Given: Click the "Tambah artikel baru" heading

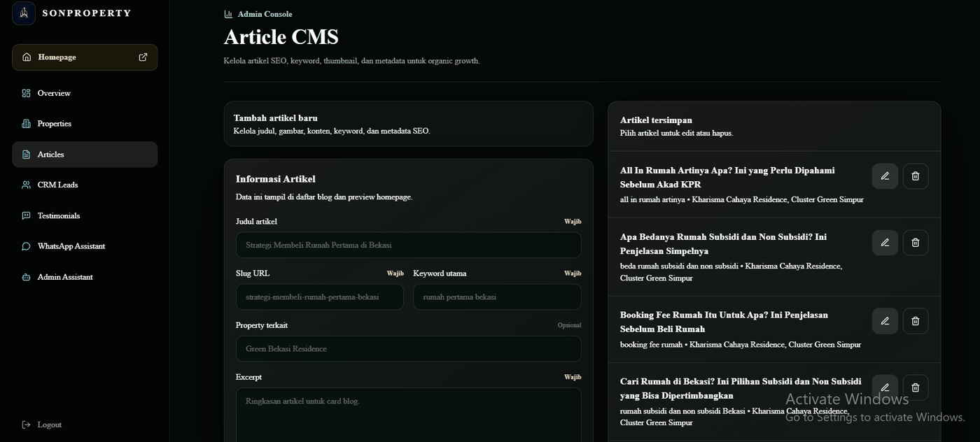Looking at the screenshot, I should 276,118.
